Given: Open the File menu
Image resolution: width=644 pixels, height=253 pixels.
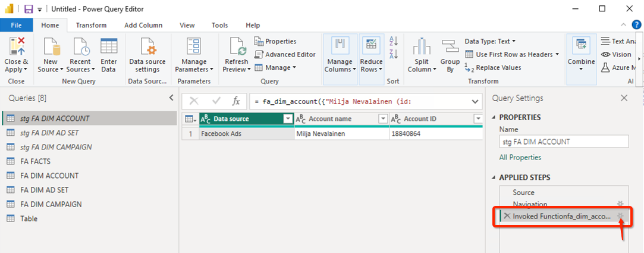Looking at the screenshot, I should tap(17, 25).
